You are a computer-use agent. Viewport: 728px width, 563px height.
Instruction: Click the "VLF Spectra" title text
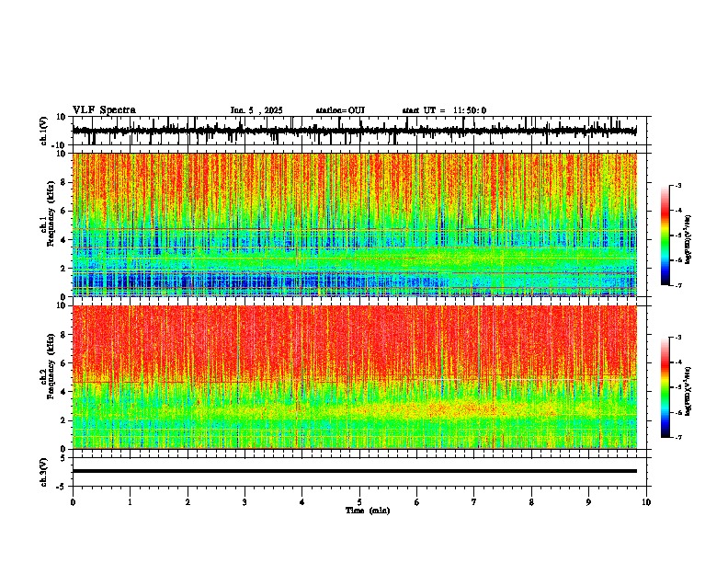pos(104,110)
